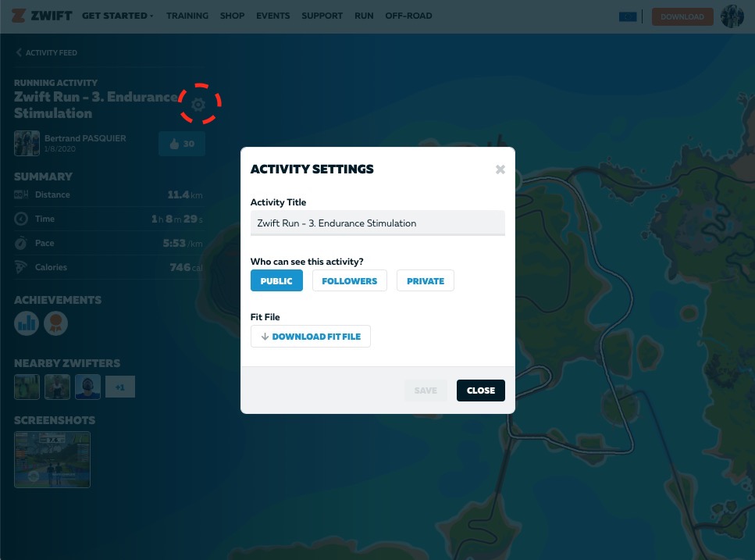Click the 746 cal calories value

186,267
